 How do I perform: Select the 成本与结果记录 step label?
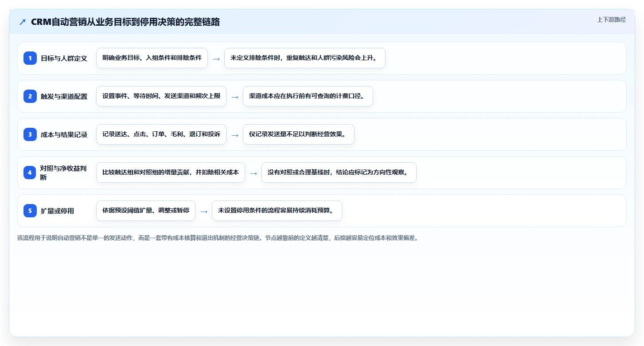click(x=64, y=134)
